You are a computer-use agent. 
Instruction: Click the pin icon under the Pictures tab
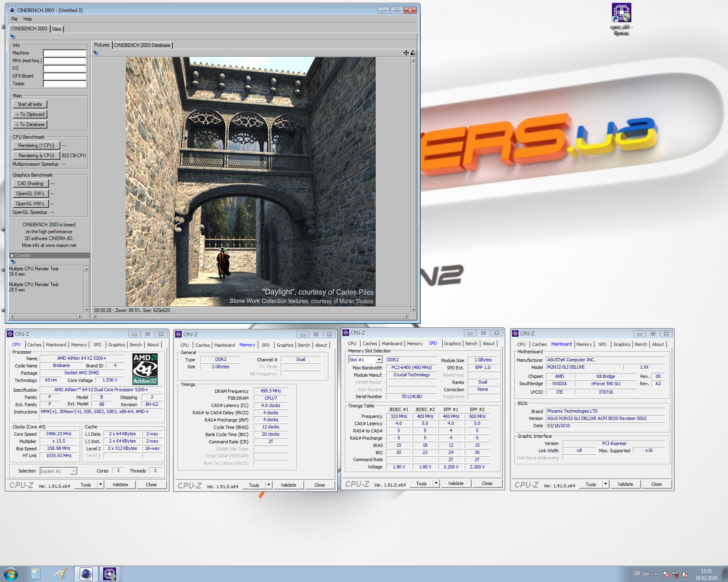tap(96, 53)
